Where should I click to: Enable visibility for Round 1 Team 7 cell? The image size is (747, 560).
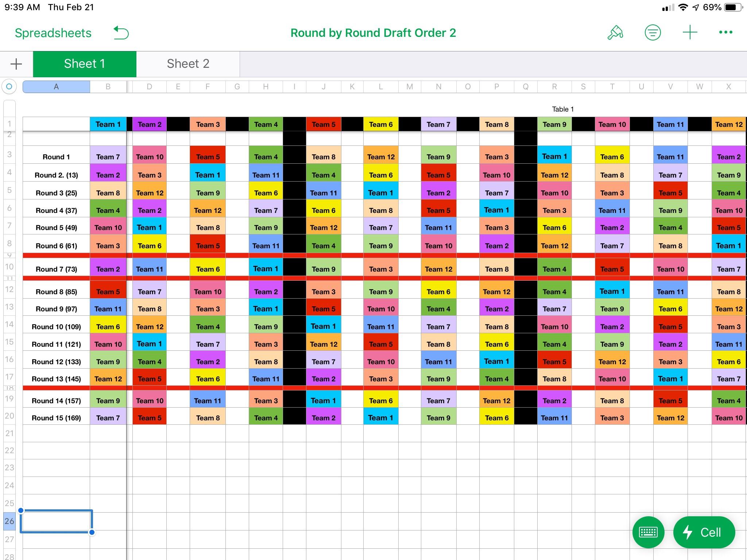click(x=108, y=156)
